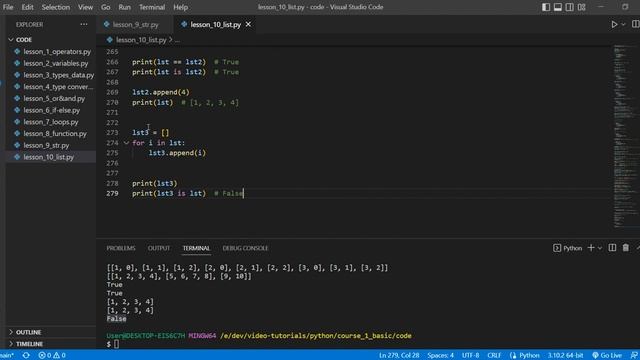Image resolution: width=640 pixels, height=360 pixels.
Task: Split the terminal
Action: [x=612, y=248]
